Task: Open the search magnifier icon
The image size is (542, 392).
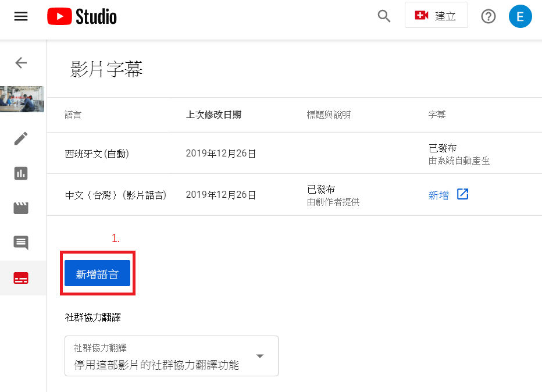Action: tap(384, 16)
